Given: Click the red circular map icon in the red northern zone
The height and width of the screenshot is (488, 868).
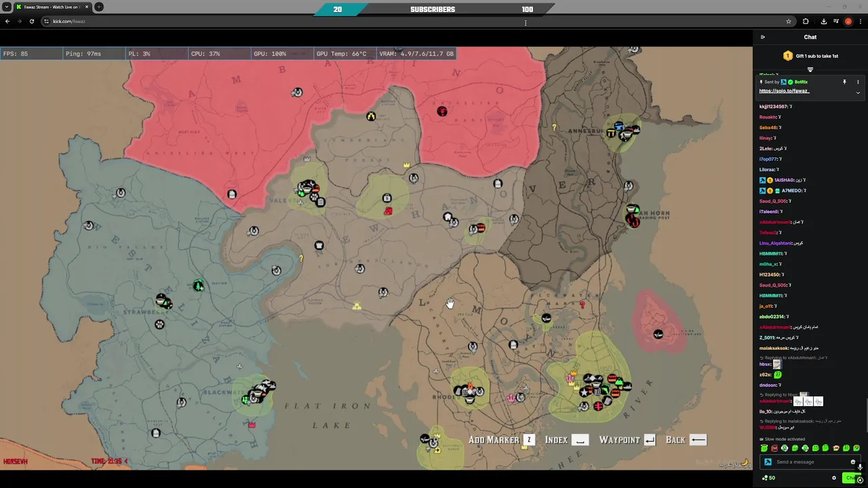Looking at the screenshot, I should (442, 111).
